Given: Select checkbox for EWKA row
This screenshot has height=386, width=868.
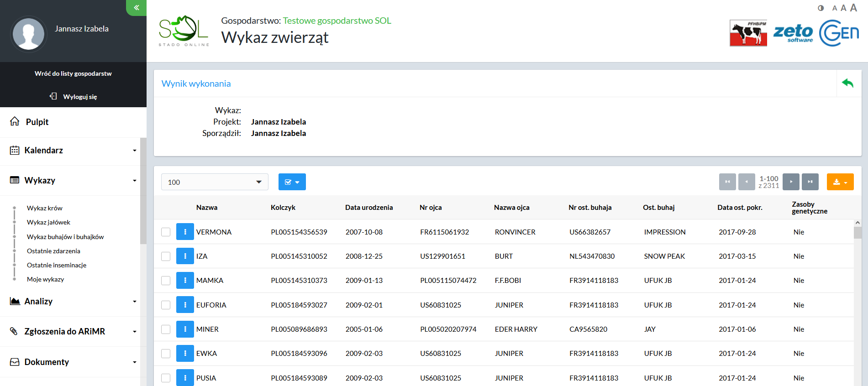Looking at the screenshot, I should (x=166, y=353).
